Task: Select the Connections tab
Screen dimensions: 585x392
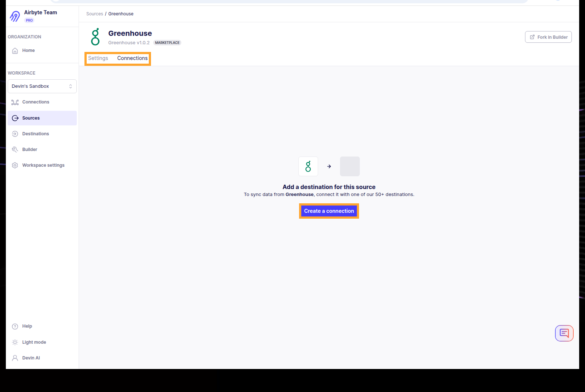Action: pos(132,58)
